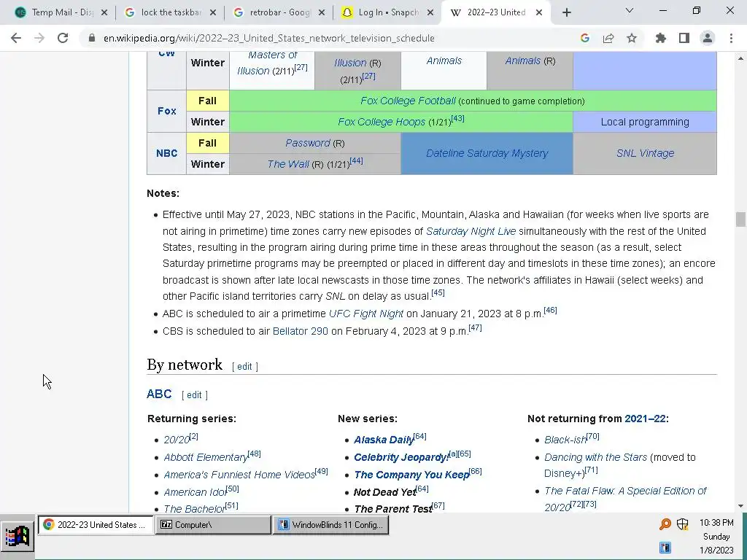
Task: Click the page vertical scrollbar thumb
Action: 740,219
